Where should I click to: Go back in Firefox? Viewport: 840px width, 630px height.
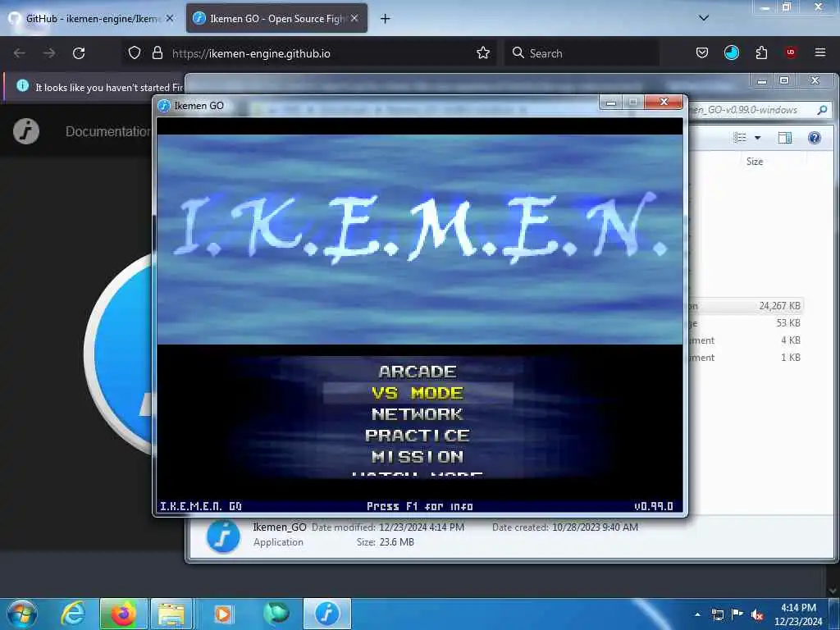tap(20, 53)
